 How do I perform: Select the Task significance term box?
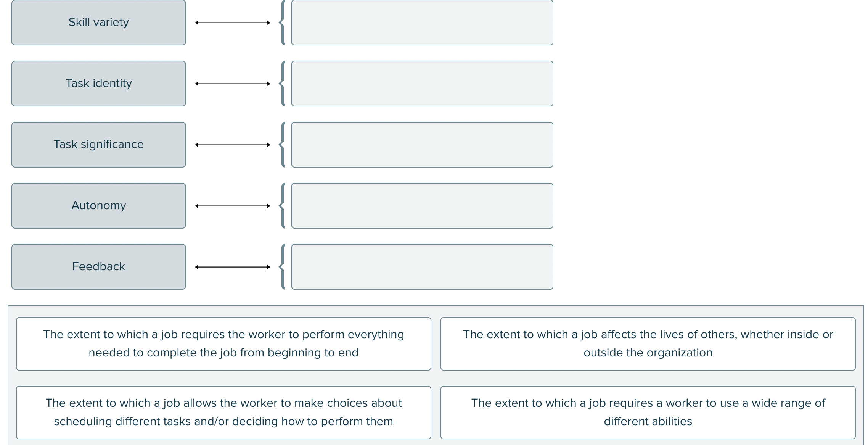pyautogui.click(x=98, y=144)
